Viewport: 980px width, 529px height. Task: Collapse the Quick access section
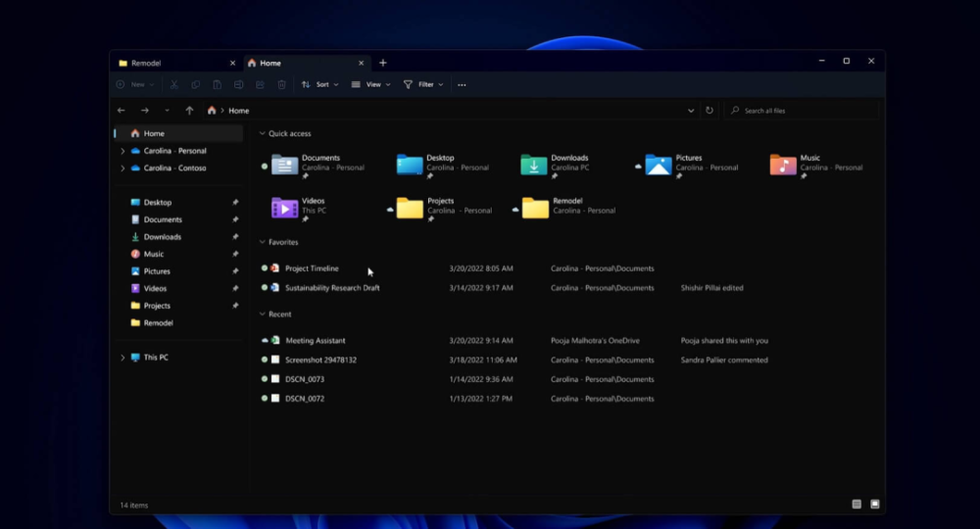click(x=262, y=133)
